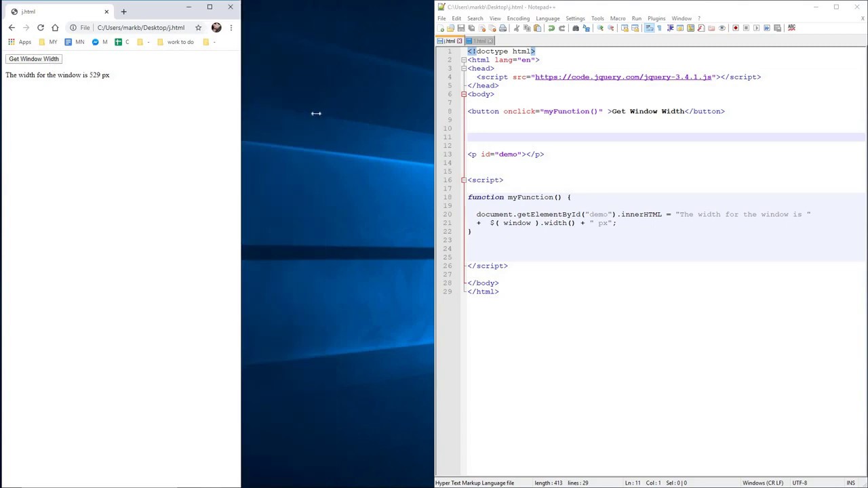Click Chrome's Home icon
This screenshot has width=868, height=488.
(x=55, y=28)
